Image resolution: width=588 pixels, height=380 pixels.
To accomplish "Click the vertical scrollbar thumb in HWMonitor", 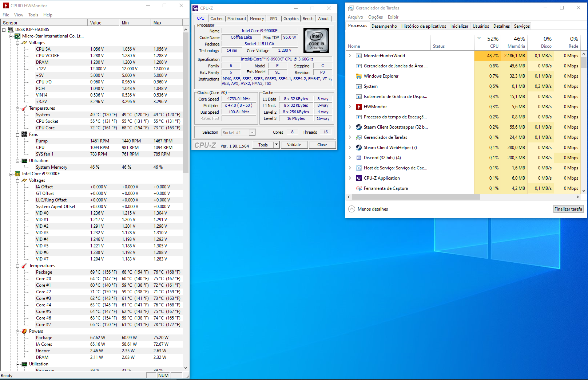I will point(186,103).
